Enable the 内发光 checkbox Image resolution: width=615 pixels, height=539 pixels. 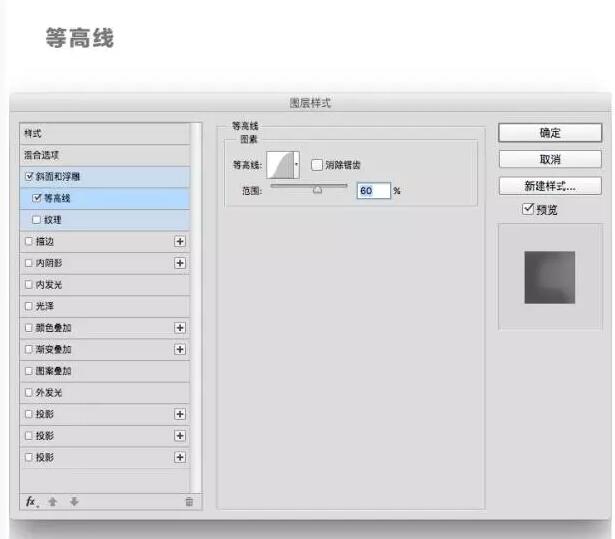click(x=29, y=284)
